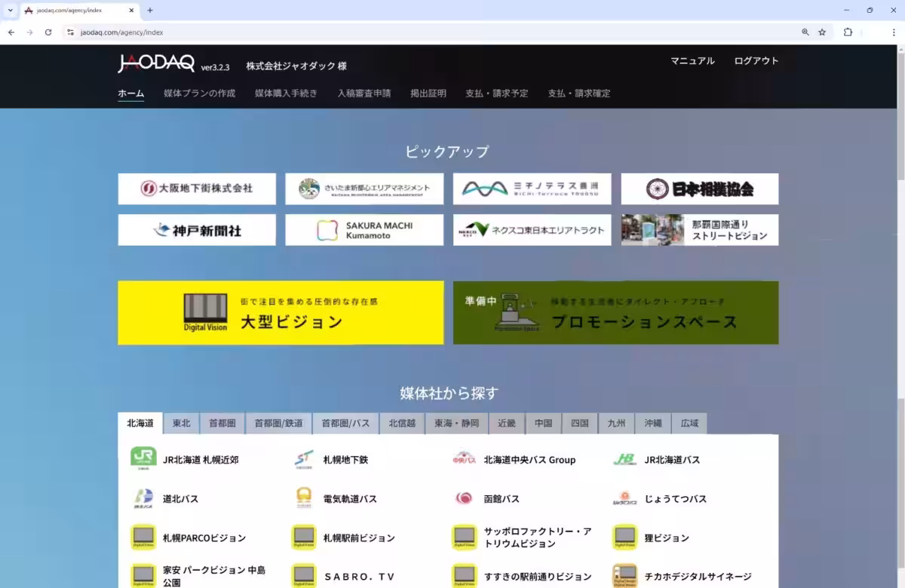Open the 大型ビジョン yellow banner
Viewport: 905px width, 588px height.
281,312
